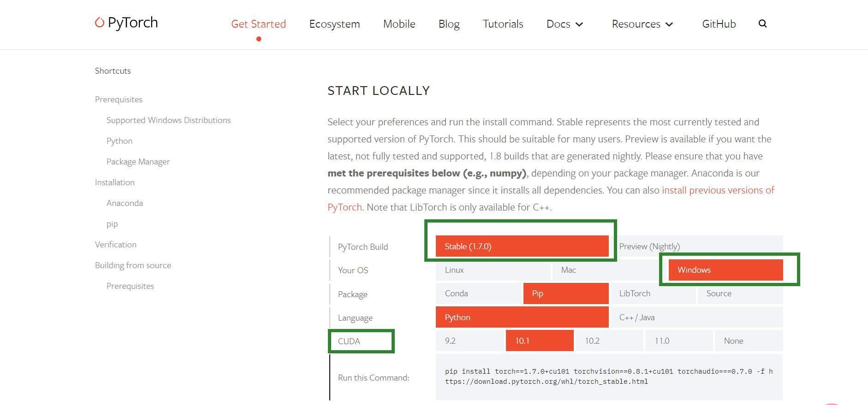Screen dimensions: 868x405
Task: Choose Windows as your OS
Action: tap(725, 270)
